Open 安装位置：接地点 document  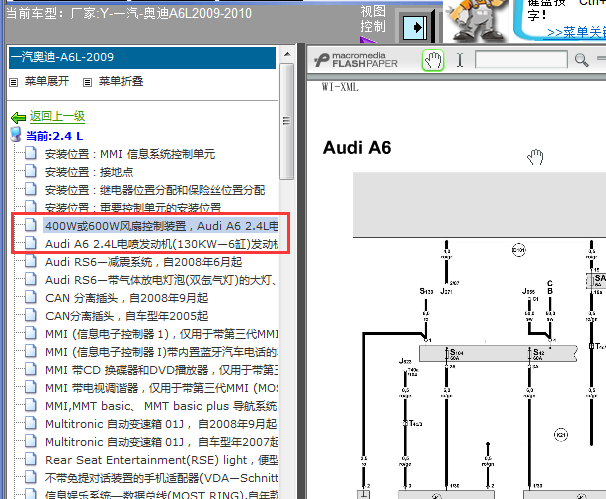tap(89, 172)
